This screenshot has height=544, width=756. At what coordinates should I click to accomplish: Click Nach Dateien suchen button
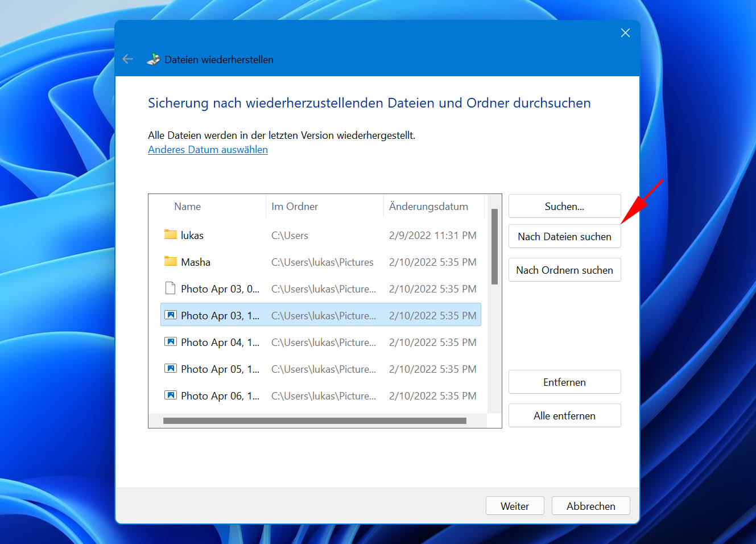coord(564,236)
